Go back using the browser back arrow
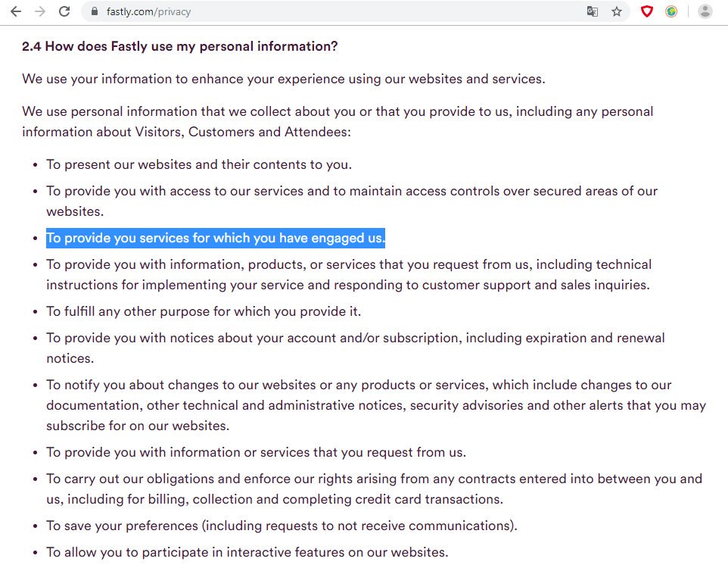Image resolution: width=728 pixels, height=568 pixels. 16,11
